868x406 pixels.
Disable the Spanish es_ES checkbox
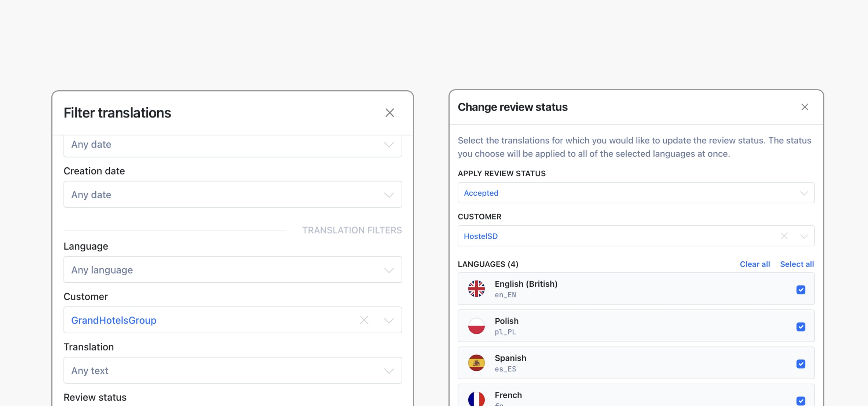tap(801, 364)
